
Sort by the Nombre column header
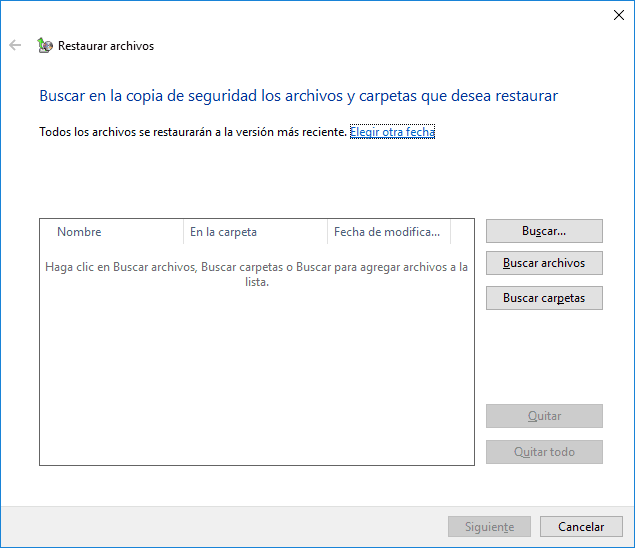coord(112,232)
